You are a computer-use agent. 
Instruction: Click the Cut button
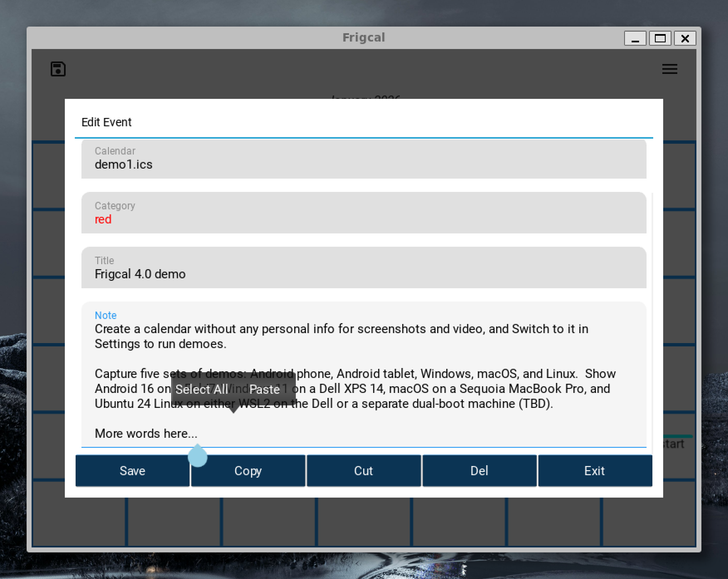click(x=364, y=471)
